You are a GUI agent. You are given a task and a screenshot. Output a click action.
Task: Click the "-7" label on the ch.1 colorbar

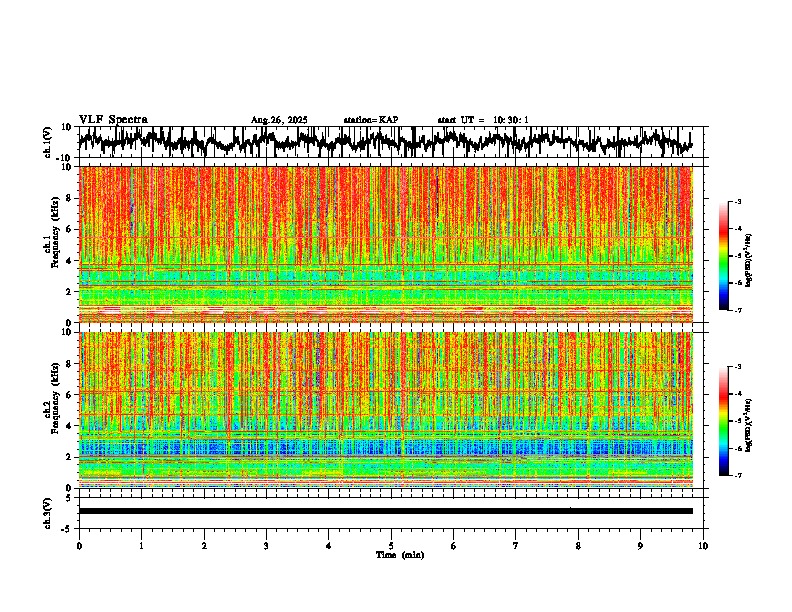click(737, 310)
